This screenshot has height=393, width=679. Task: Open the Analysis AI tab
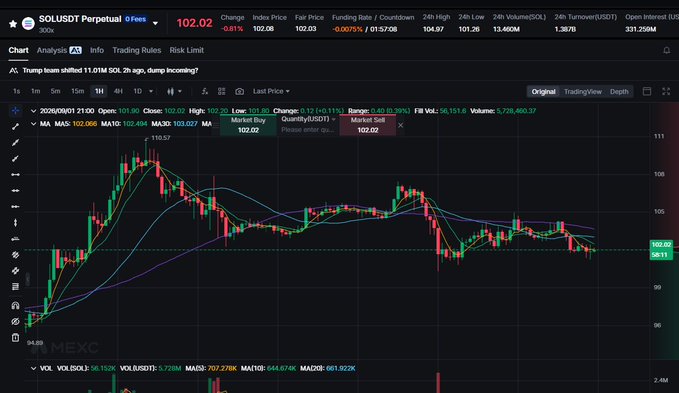(x=59, y=50)
